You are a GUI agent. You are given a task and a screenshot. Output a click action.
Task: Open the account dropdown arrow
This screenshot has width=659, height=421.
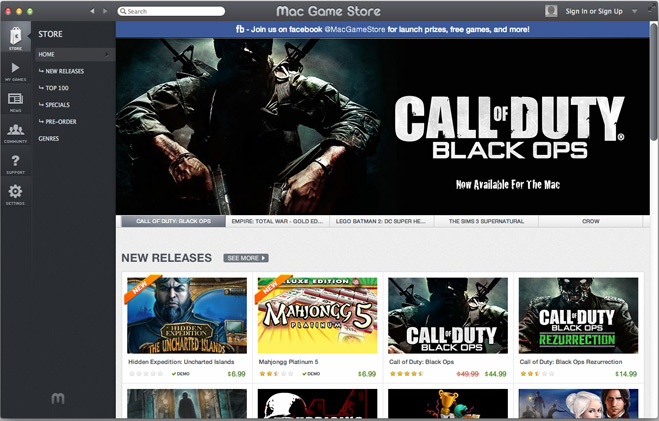pyautogui.click(x=635, y=12)
